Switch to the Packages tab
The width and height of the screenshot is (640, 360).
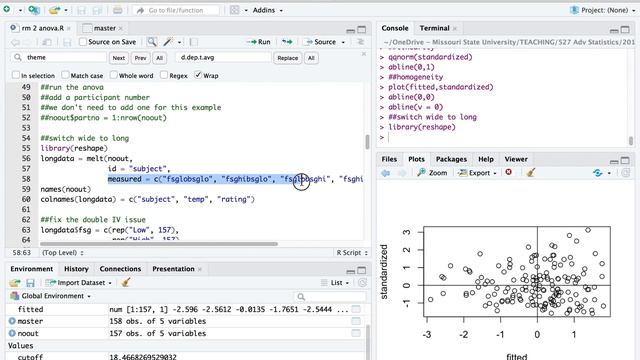pyautogui.click(x=451, y=159)
